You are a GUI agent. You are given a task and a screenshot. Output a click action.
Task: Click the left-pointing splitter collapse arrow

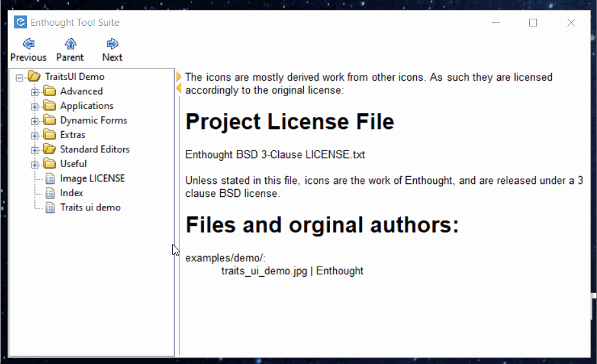(179, 88)
